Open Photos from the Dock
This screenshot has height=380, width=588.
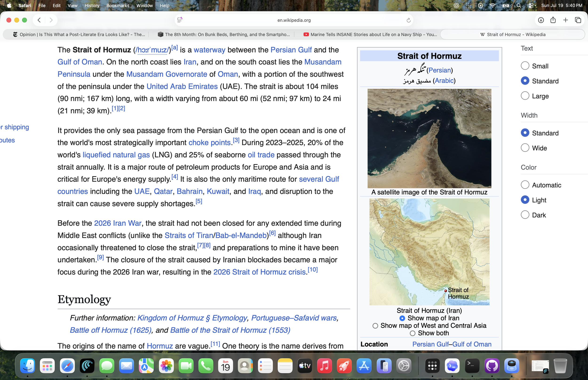166,366
